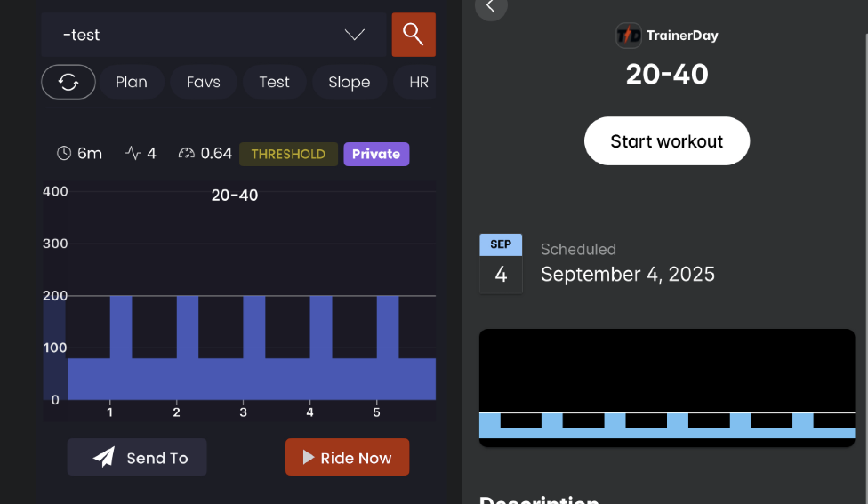Open the workout preview thumbnail graph
Image resolution: width=868 pixels, height=504 pixels.
(x=666, y=388)
